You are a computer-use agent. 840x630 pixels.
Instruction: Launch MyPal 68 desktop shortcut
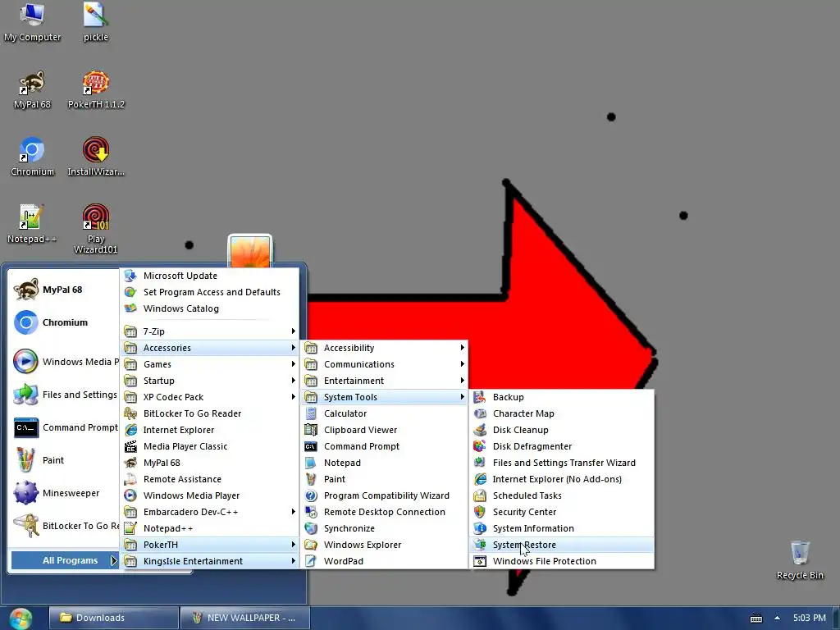(32, 90)
